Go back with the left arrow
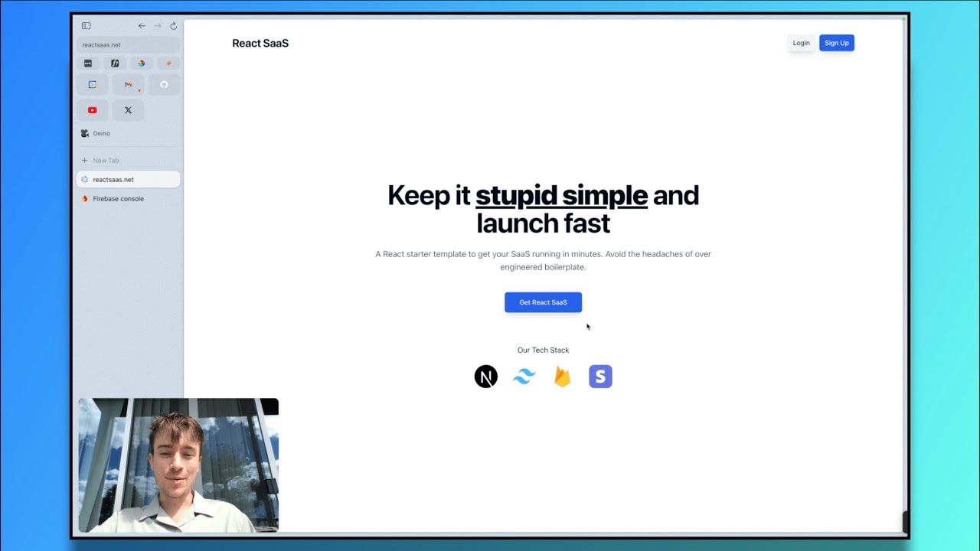 pyautogui.click(x=142, y=26)
